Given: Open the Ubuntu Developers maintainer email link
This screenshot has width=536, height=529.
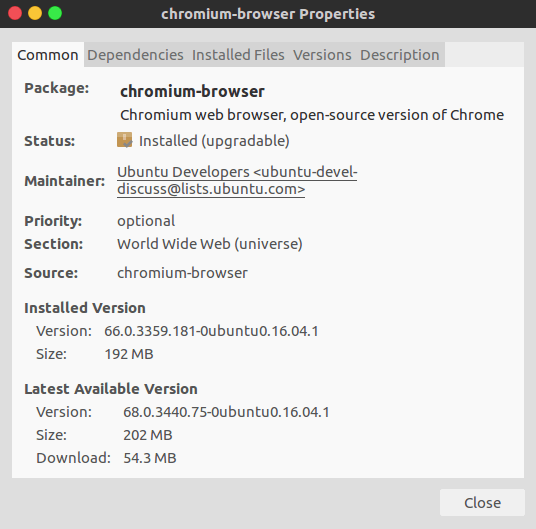Looking at the screenshot, I should (x=237, y=180).
